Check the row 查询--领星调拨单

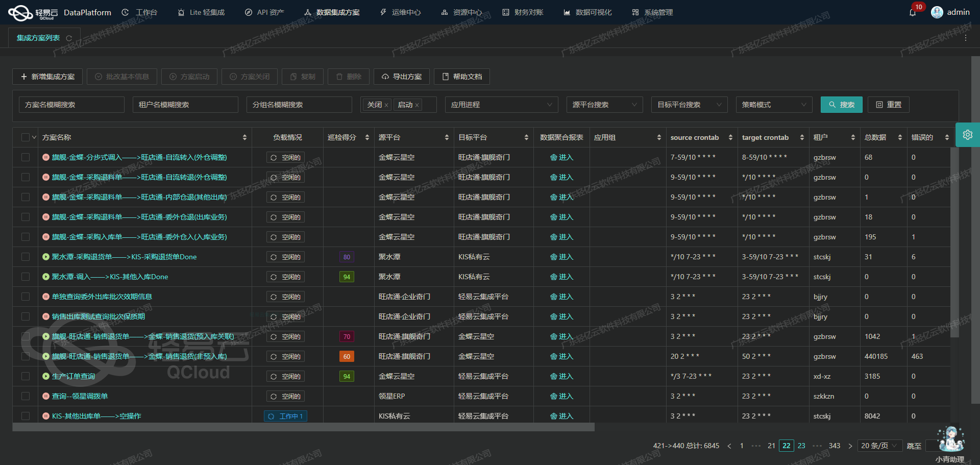(26, 396)
